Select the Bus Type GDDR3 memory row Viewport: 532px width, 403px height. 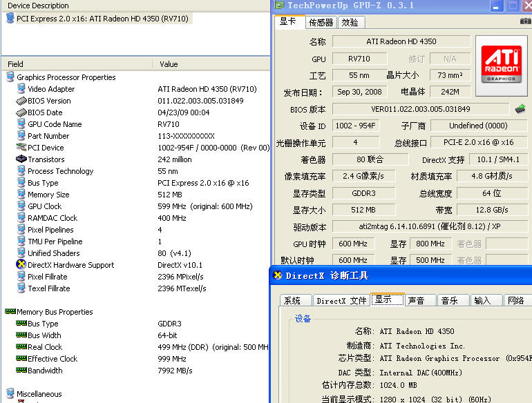pos(135,324)
